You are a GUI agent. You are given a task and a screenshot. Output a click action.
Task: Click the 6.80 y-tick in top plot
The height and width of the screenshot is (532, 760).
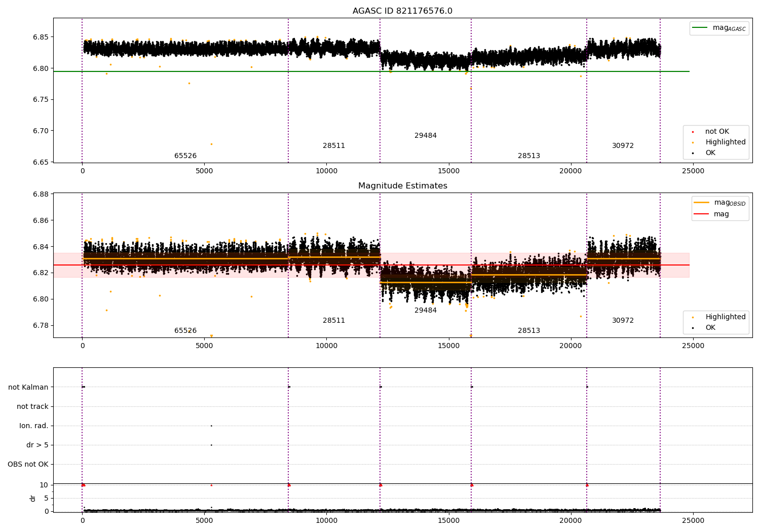click(x=41, y=68)
